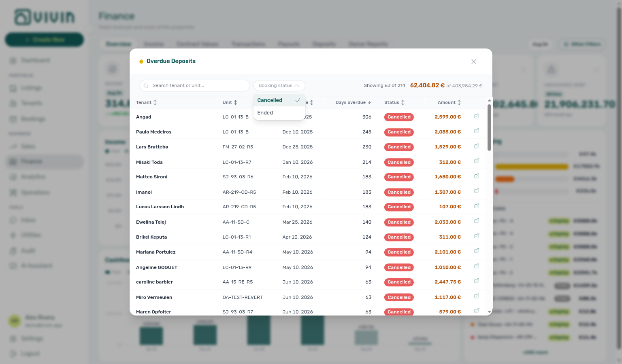Click the table vertical scrollbar thumb

coord(489,127)
